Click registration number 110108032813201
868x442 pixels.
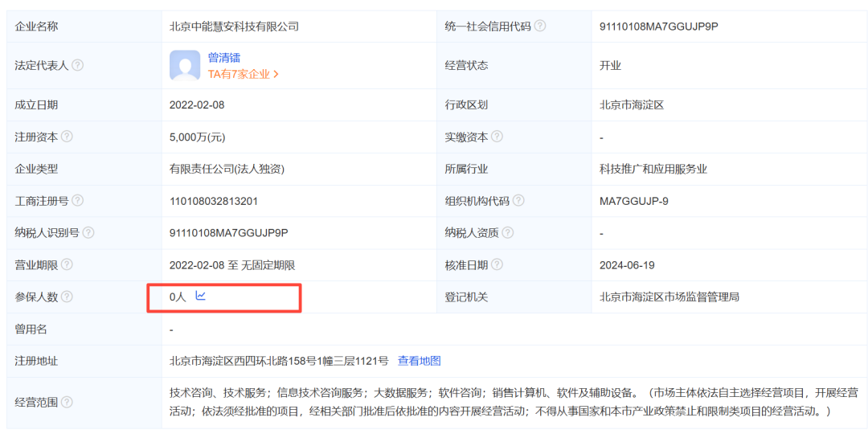coord(214,202)
